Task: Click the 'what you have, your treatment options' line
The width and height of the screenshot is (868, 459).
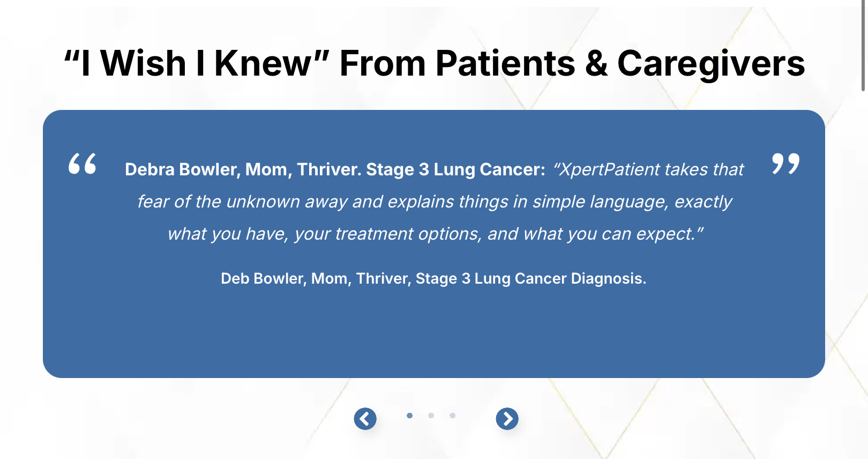Action: click(435, 234)
